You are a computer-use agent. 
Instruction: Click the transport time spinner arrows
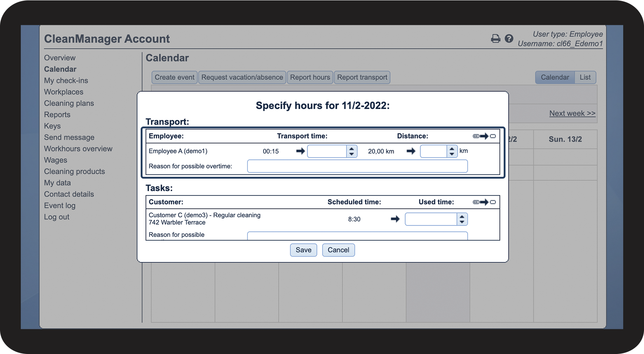(351, 151)
